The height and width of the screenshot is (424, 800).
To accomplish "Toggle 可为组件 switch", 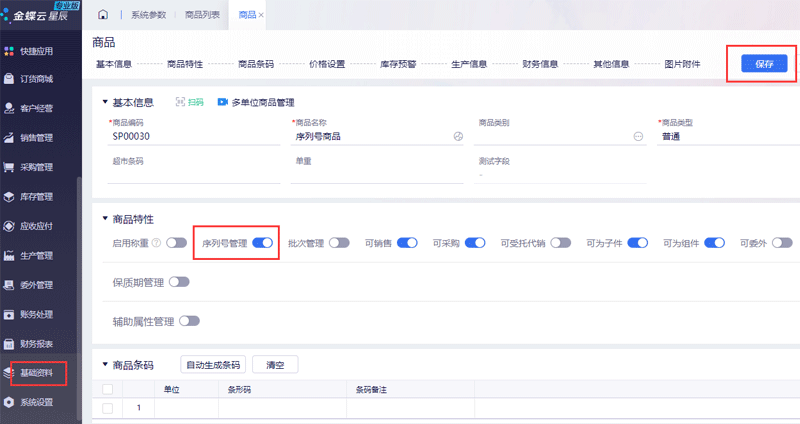I will coord(715,243).
